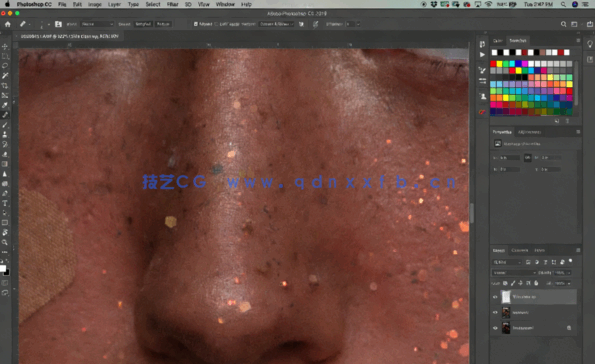Open the brush preset picker arrow

pyautogui.click(x=49, y=24)
